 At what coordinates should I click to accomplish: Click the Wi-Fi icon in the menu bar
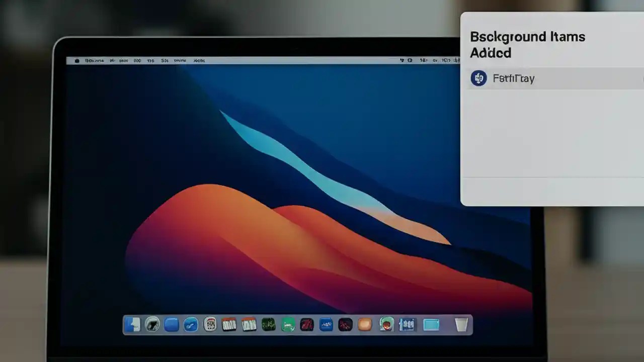tap(401, 60)
